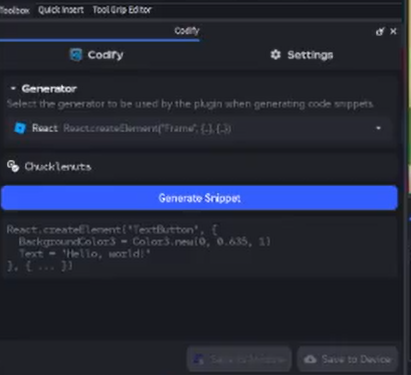Click the BackgroundColor3 line in snippet
This screenshot has width=411, height=375.
coord(144,241)
